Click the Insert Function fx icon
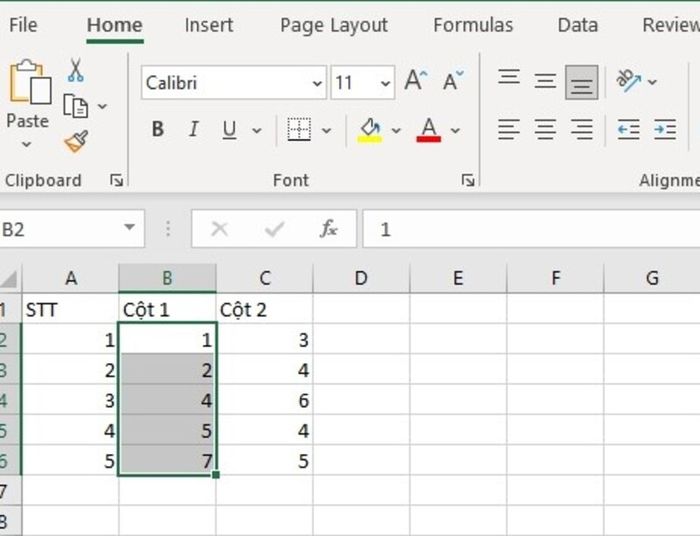Viewport: 700px width, 536px height. 329,229
